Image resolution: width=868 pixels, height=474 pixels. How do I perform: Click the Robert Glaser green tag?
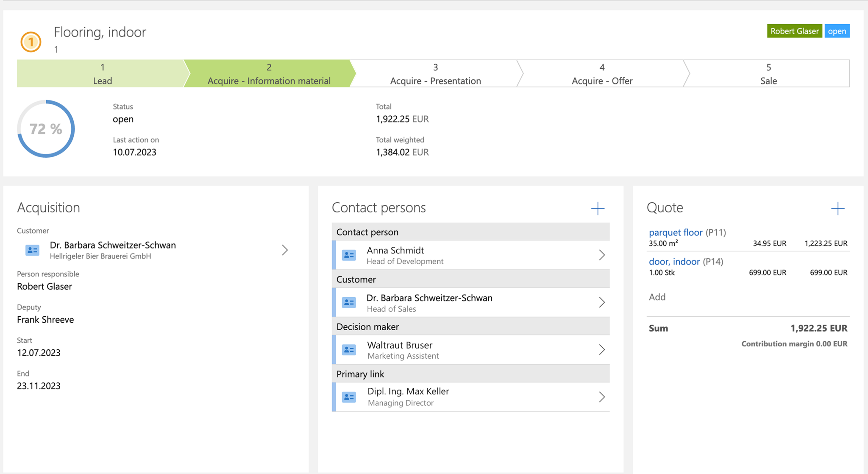794,31
